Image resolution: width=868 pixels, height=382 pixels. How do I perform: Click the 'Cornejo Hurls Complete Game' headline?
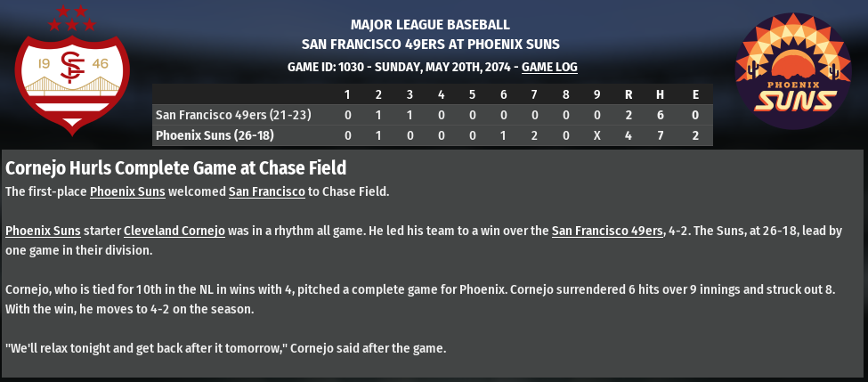175,167
